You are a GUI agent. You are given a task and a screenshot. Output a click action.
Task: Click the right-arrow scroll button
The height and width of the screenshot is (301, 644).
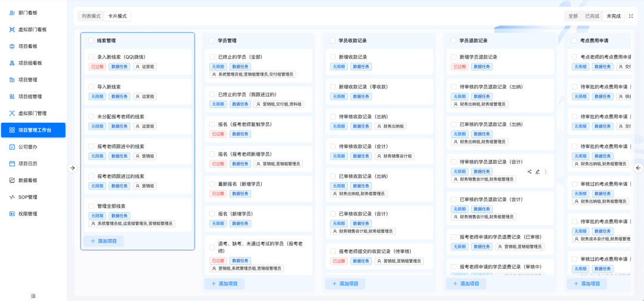click(72, 167)
